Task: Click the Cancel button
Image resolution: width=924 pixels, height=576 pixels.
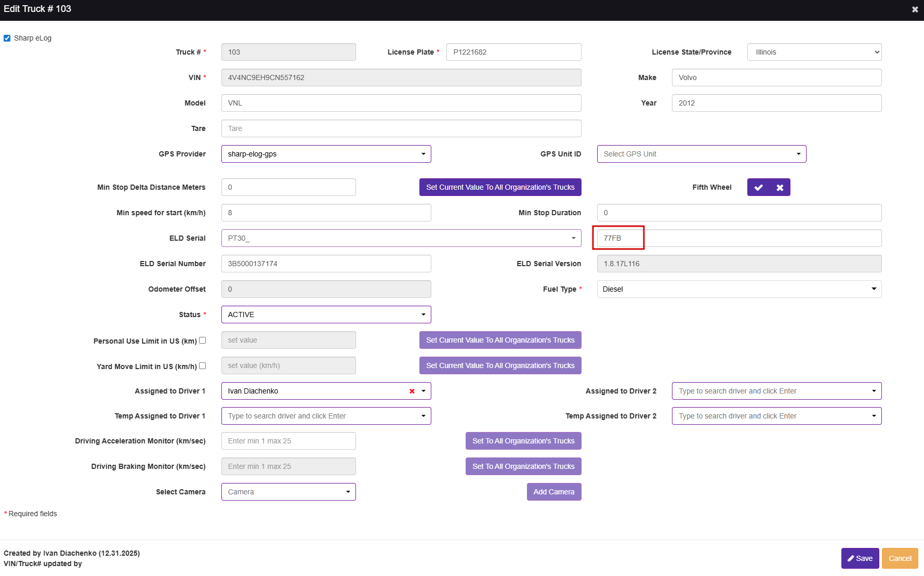Action: [x=900, y=559]
